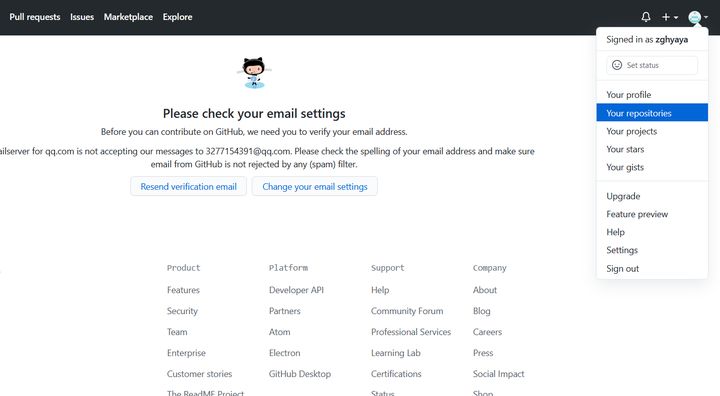Open the Electron footer link
The width and height of the screenshot is (720, 396).
(x=284, y=353)
